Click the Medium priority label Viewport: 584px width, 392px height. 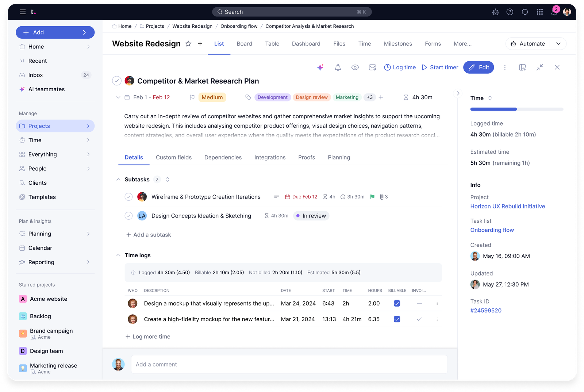(212, 97)
